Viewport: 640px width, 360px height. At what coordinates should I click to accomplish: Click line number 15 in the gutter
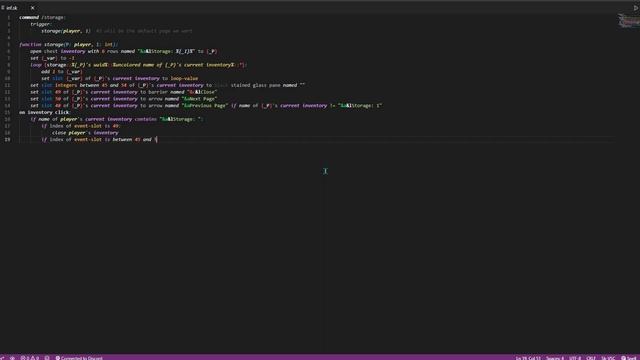coord(8,112)
